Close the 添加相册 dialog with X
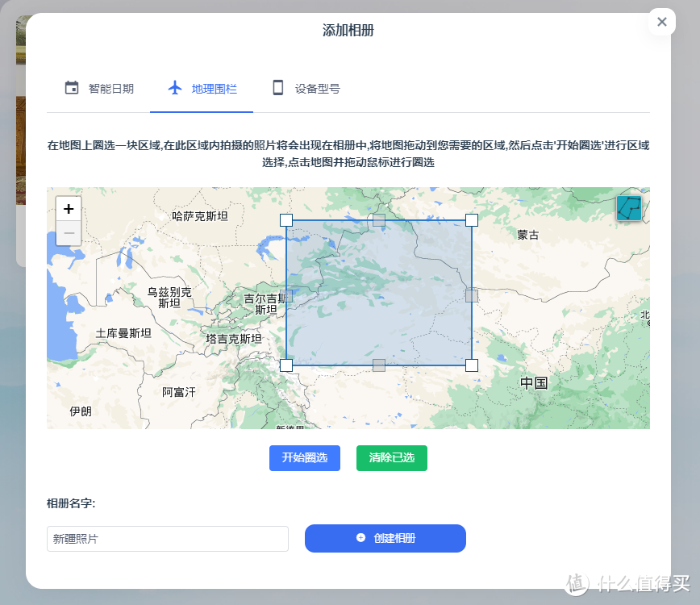Viewport: 700px width, 605px height. point(661,22)
